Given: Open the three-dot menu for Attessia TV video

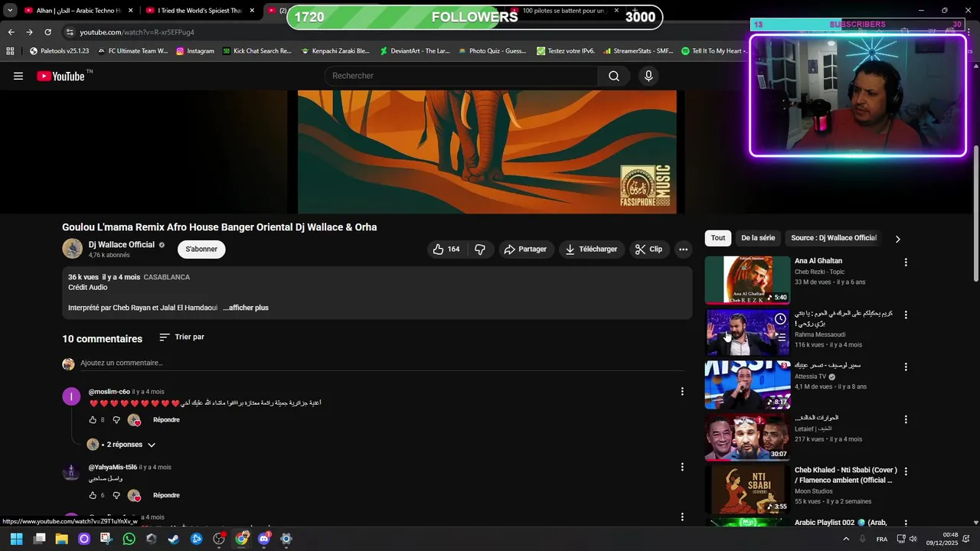Looking at the screenshot, I should (x=906, y=367).
